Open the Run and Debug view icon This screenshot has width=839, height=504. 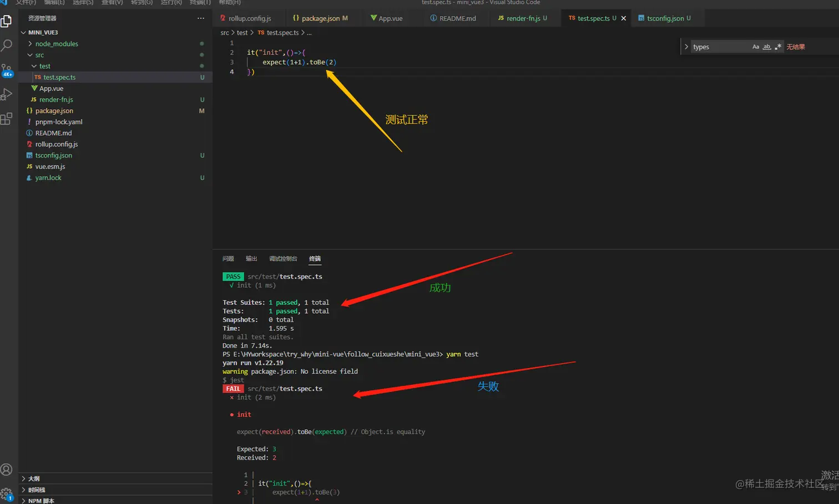coord(7,94)
